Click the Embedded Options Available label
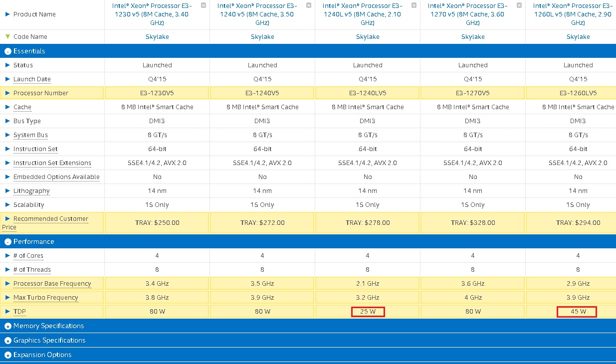This screenshot has height=364, width=616. (x=56, y=177)
